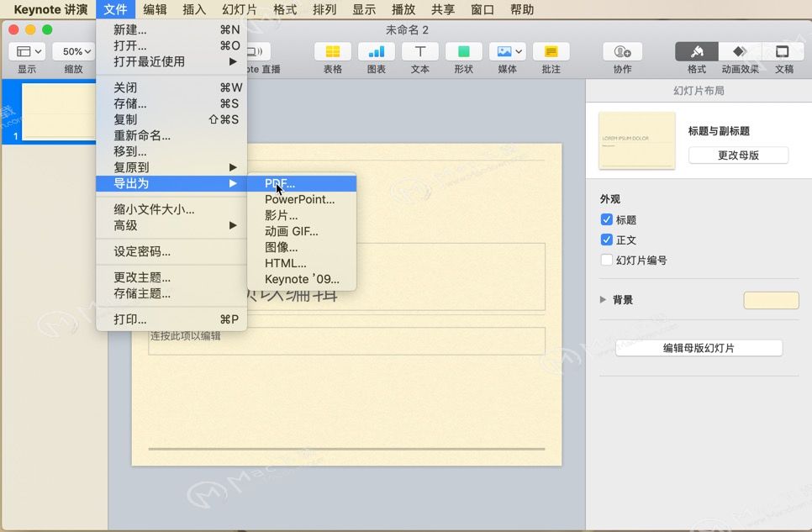Select slide 1 thumbnail in navigator

tap(59, 112)
